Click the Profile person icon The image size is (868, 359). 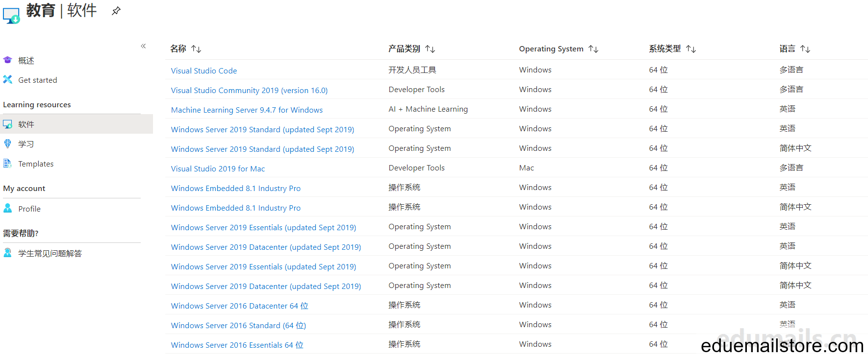click(x=7, y=208)
